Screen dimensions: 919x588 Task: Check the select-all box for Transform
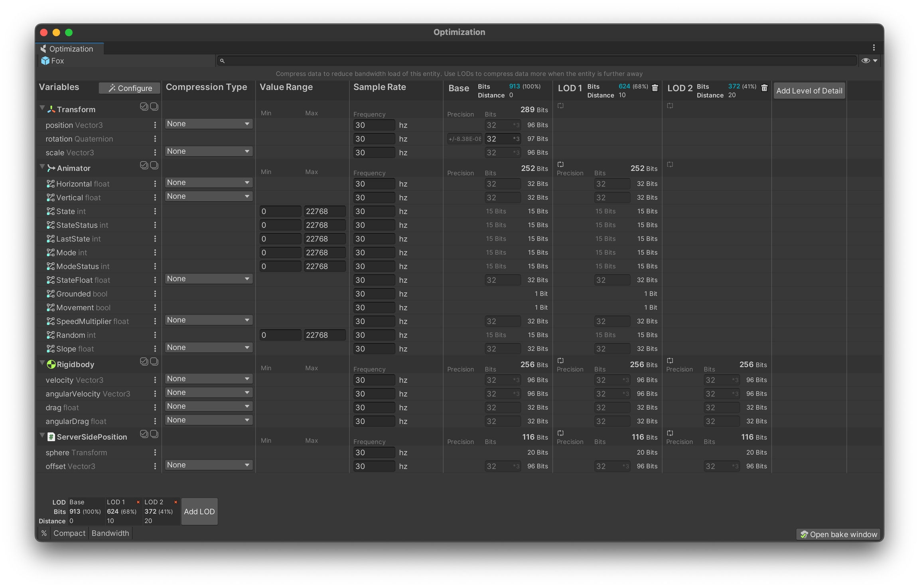coord(144,106)
